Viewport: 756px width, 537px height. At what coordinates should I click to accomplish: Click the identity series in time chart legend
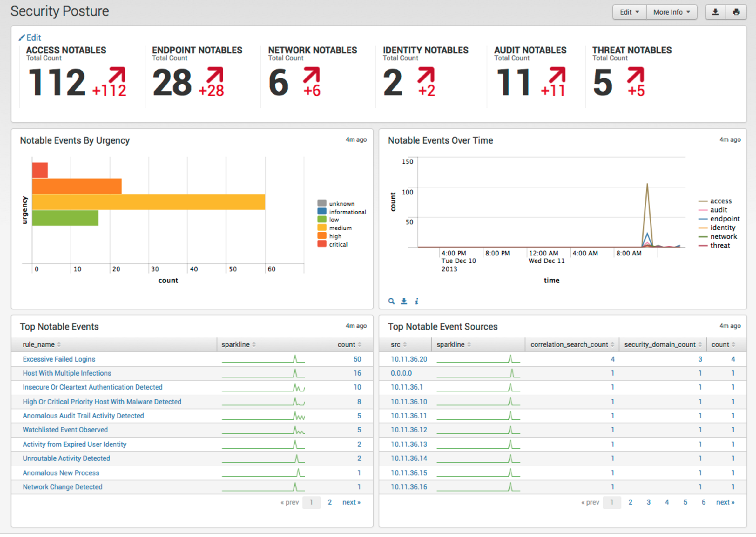[717, 228]
